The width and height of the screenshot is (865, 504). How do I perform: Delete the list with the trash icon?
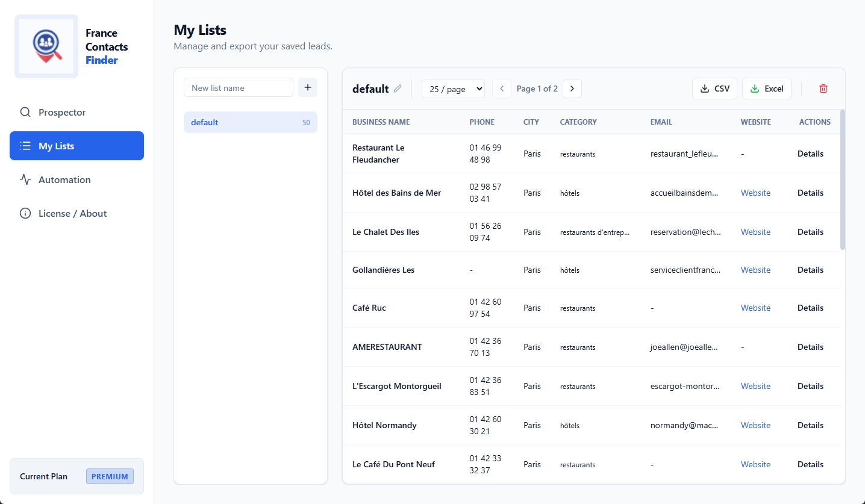coord(823,88)
